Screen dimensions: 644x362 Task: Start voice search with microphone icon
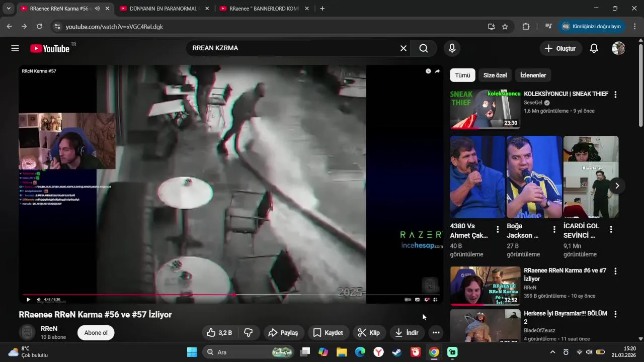[x=452, y=48]
